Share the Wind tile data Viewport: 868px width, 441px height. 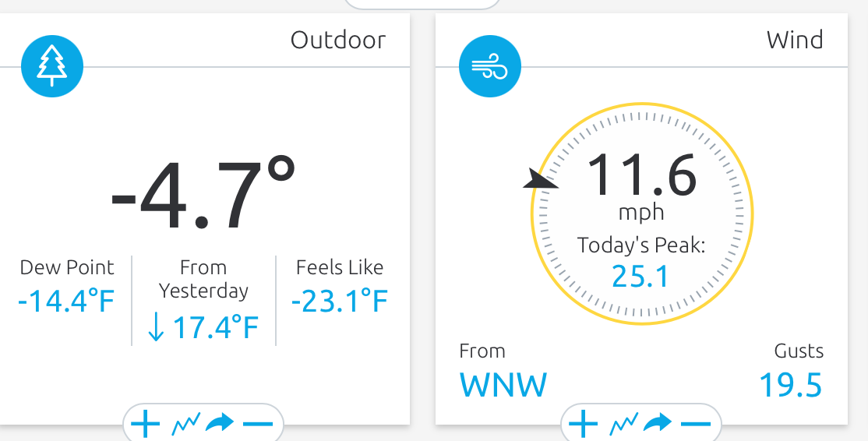point(658,424)
